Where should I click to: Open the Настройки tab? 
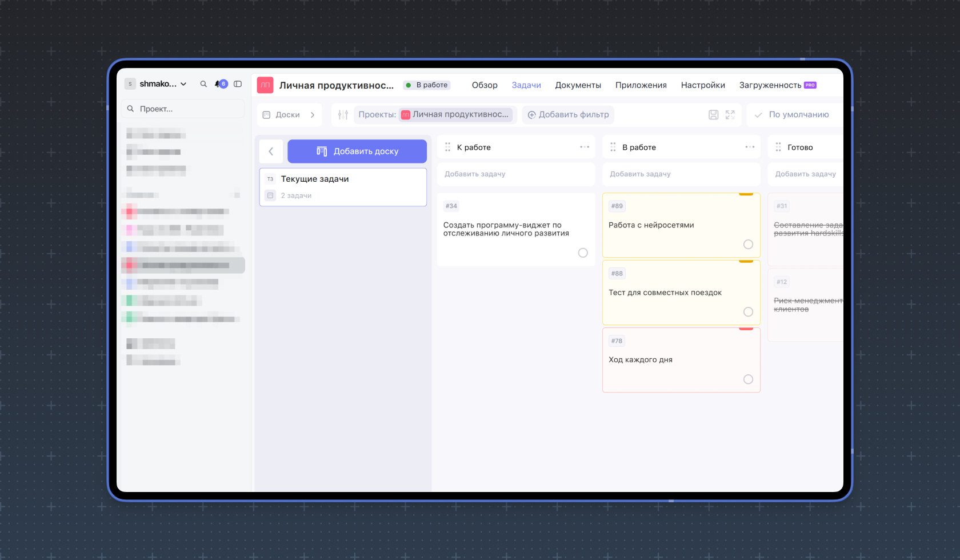702,85
